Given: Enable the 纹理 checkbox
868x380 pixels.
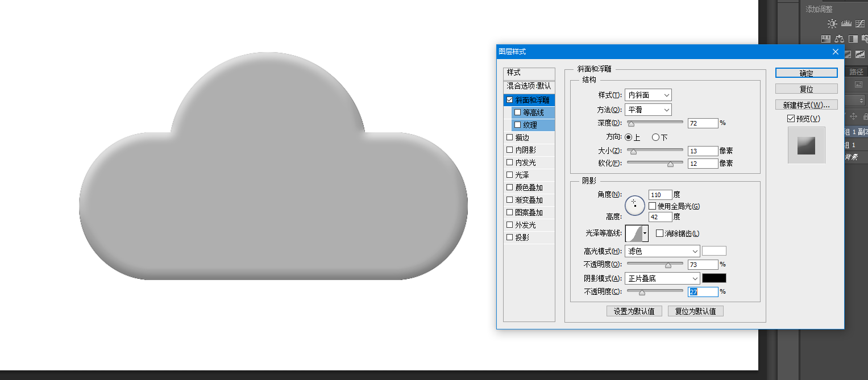Looking at the screenshot, I should tap(517, 125).
